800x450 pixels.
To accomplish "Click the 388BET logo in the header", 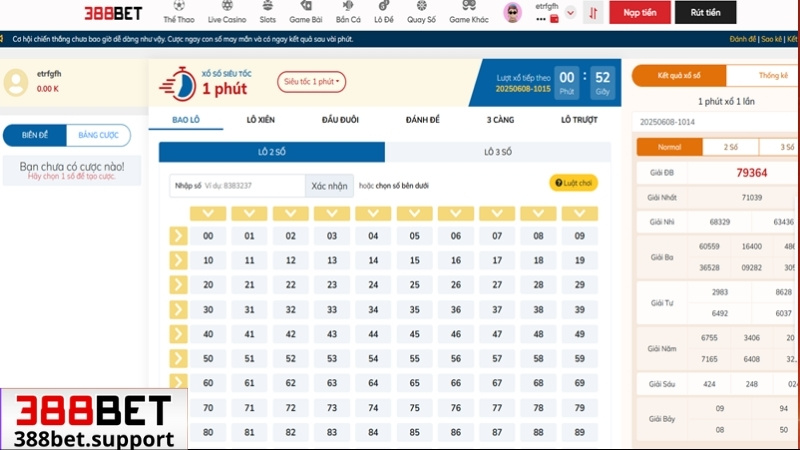I will pyautogui.click(x=113, y=13).
